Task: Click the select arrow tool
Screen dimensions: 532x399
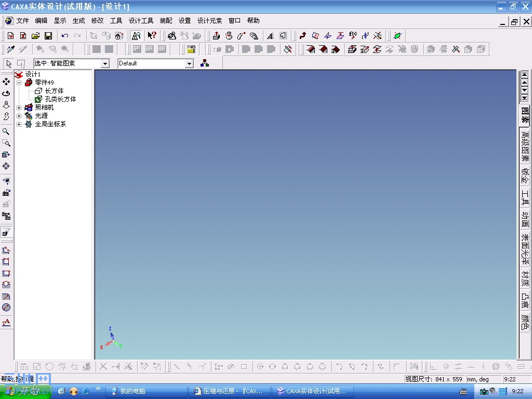Action: [9, 63]
